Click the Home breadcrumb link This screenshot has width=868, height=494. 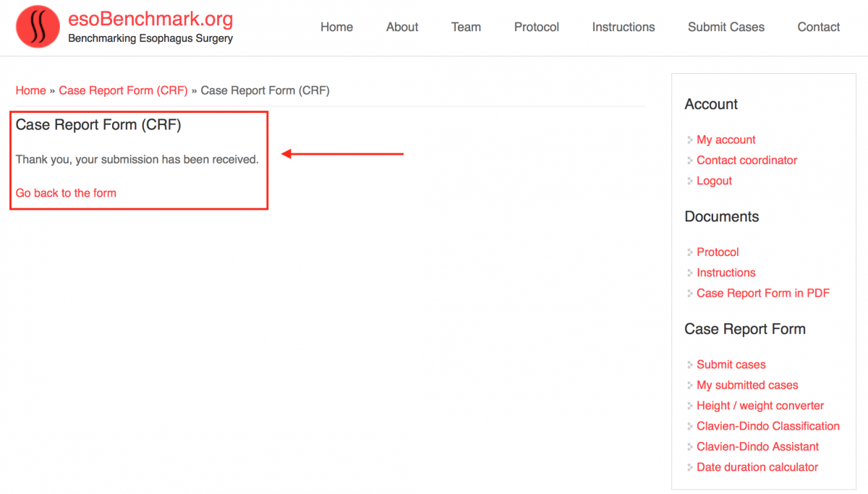[30, 90]
